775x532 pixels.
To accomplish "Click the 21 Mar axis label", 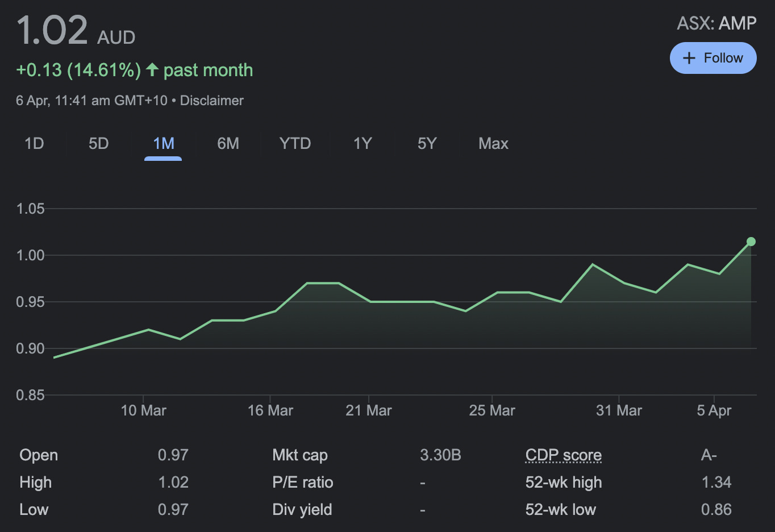I will pos(369,410).
